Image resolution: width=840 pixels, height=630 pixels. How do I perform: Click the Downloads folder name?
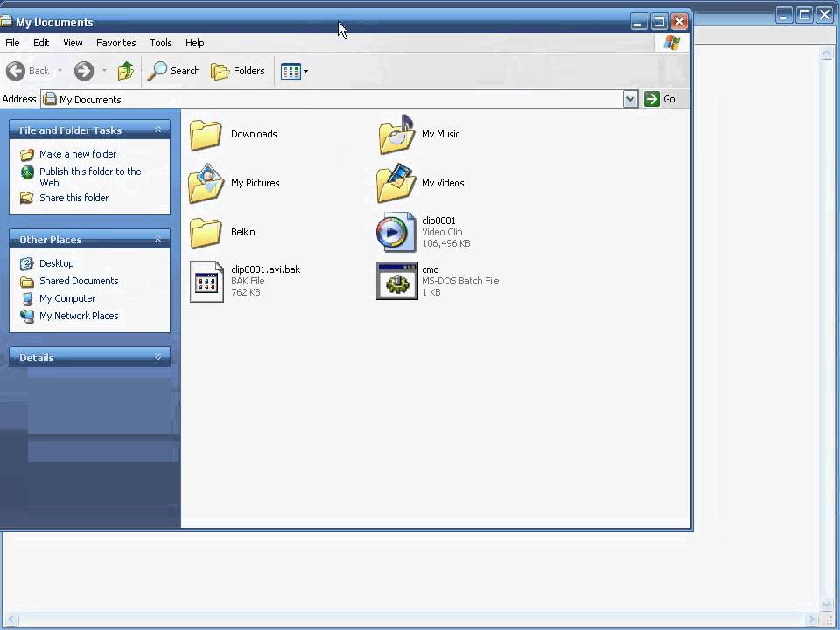point(254,134)
